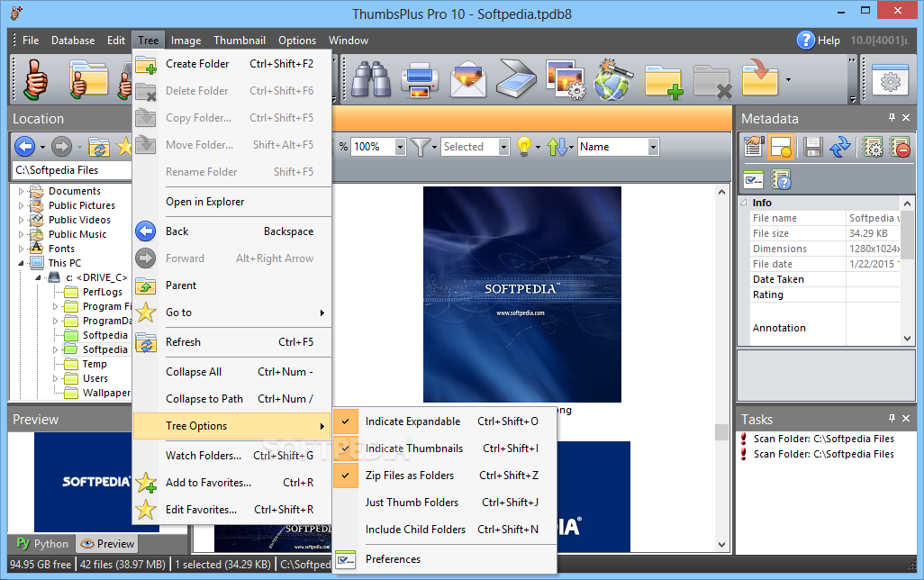Screen dimensions: 924x580
Task: Open the Name sort dropdown
Action: tap(653, 147)
